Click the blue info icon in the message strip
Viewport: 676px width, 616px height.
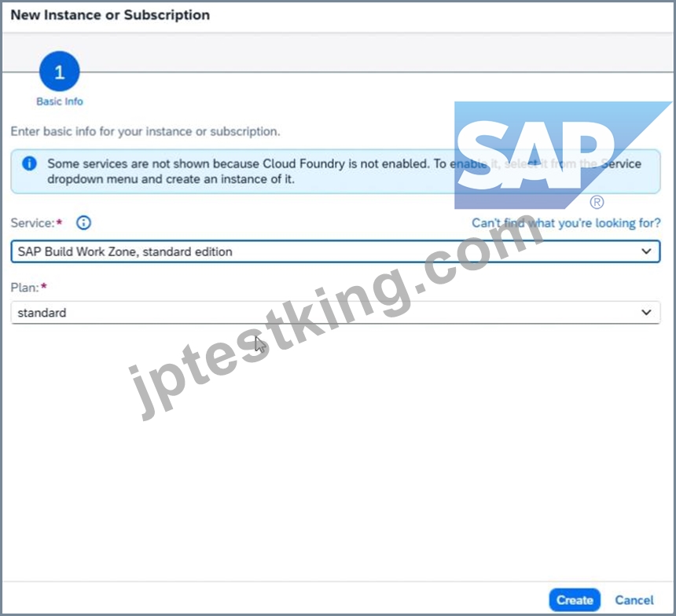29,163
